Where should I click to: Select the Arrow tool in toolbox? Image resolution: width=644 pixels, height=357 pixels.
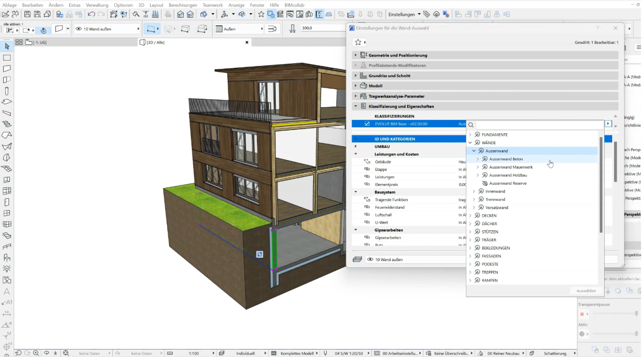(x=7, y=46)
